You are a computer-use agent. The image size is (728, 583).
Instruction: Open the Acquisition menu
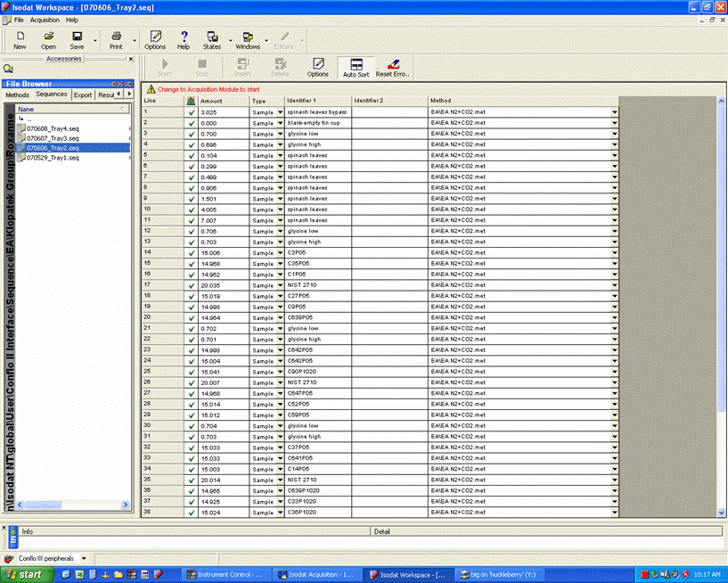pyautogui.click(x=45, y=20)
